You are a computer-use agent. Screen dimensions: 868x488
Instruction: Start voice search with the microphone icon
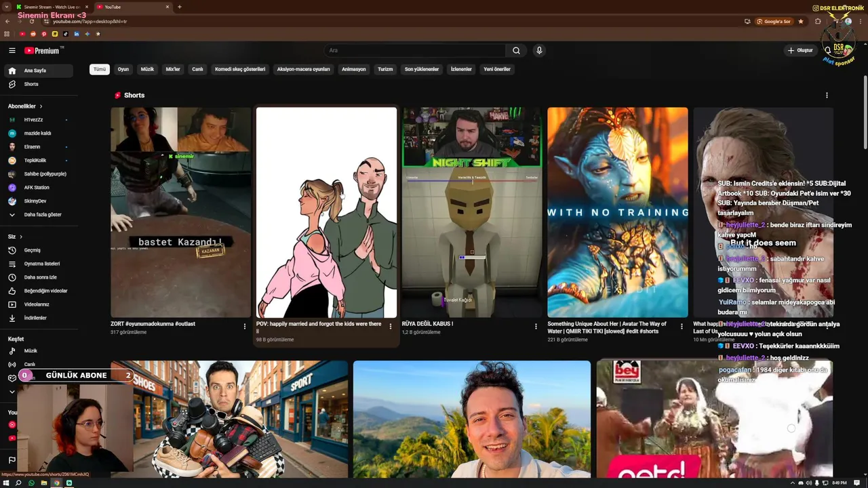click(539, 50)
